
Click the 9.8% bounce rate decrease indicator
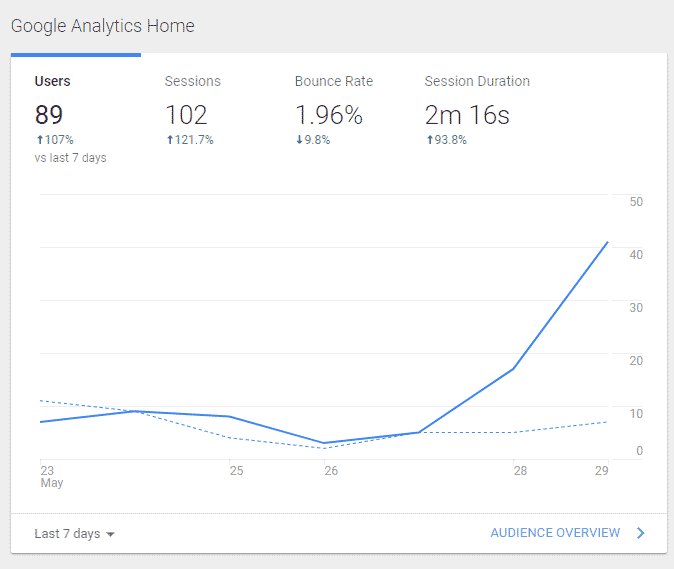tap(313, 140)
